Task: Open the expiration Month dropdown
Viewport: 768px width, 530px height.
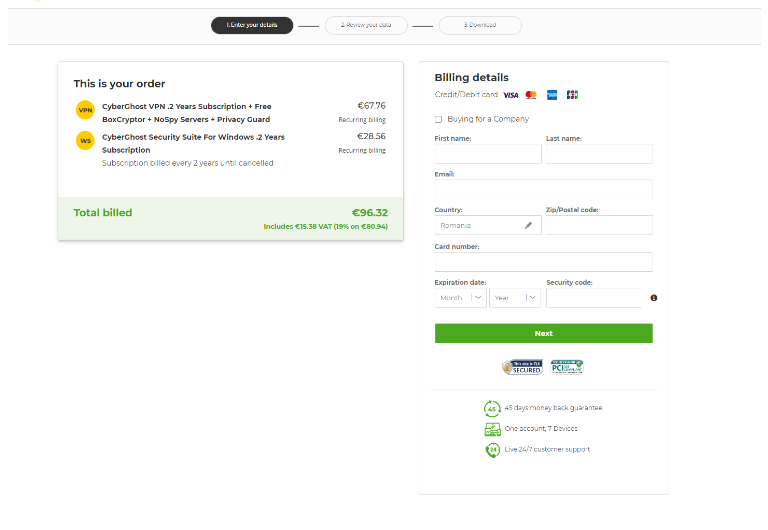Action: [460, 298]
